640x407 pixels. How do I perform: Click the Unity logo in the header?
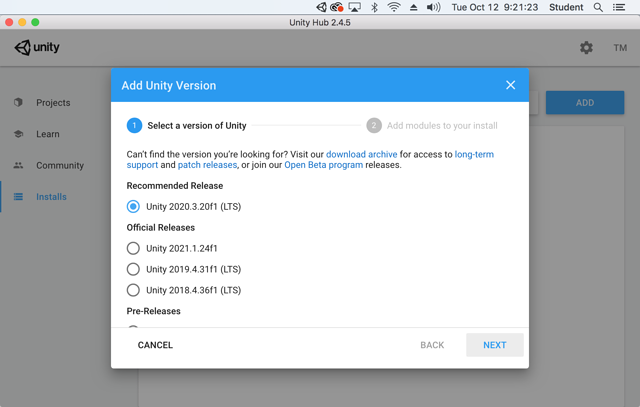pos(37,47)
